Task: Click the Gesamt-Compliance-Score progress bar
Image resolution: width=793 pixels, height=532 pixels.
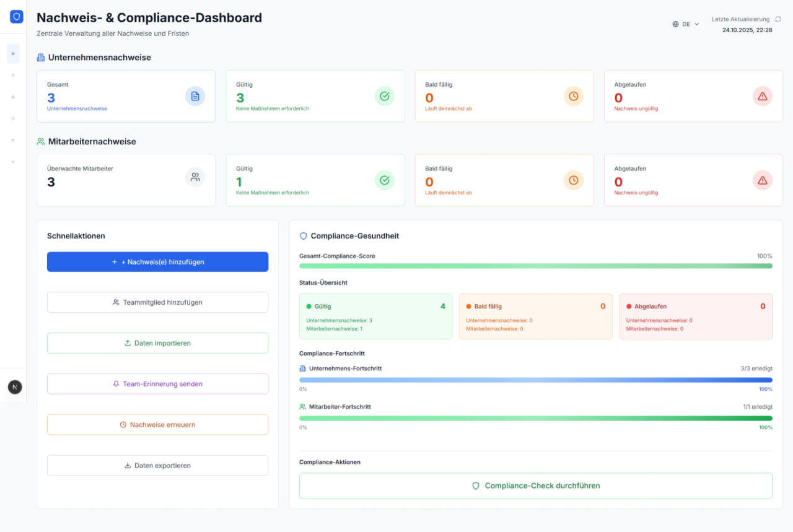Action: pyautogui.click(x=535, y=266)
